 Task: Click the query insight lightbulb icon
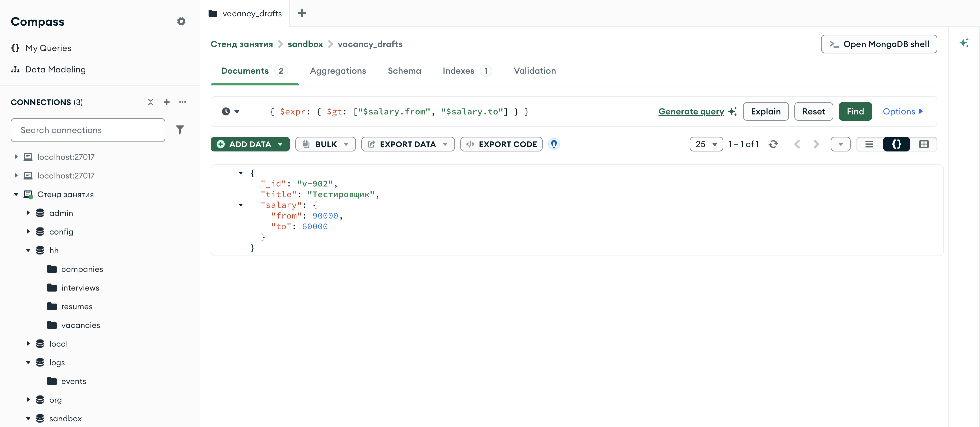pos(554,144)
